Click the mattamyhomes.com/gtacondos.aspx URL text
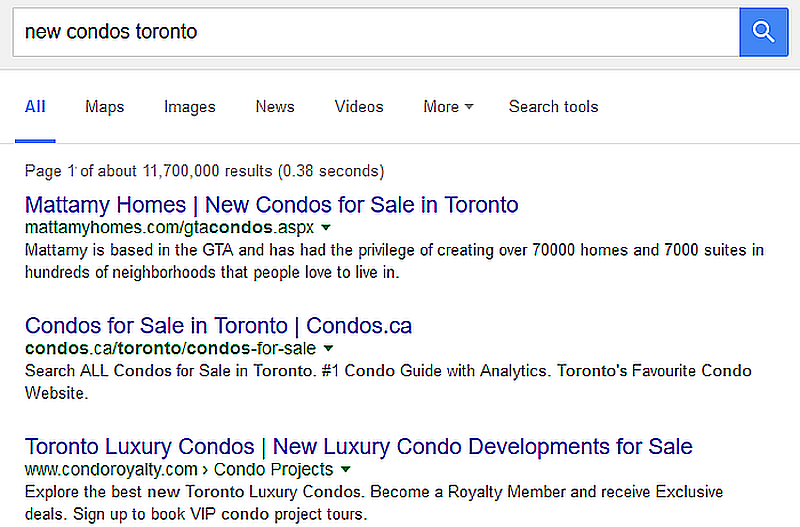Screen dimensions: 800x527 tap(169, 228)
